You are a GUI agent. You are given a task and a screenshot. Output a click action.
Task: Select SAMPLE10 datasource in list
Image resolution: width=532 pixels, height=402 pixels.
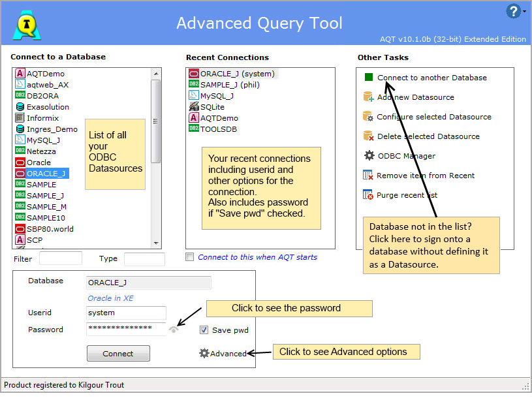click(40, 217)
